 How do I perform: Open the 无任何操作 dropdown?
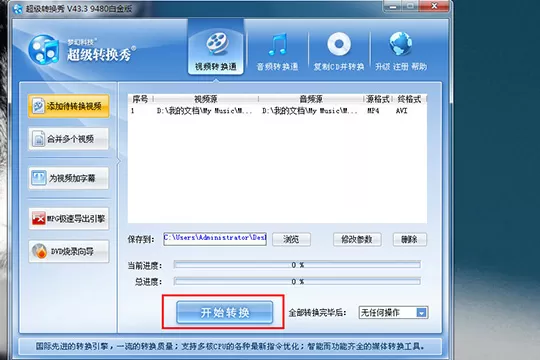[393, 312]
